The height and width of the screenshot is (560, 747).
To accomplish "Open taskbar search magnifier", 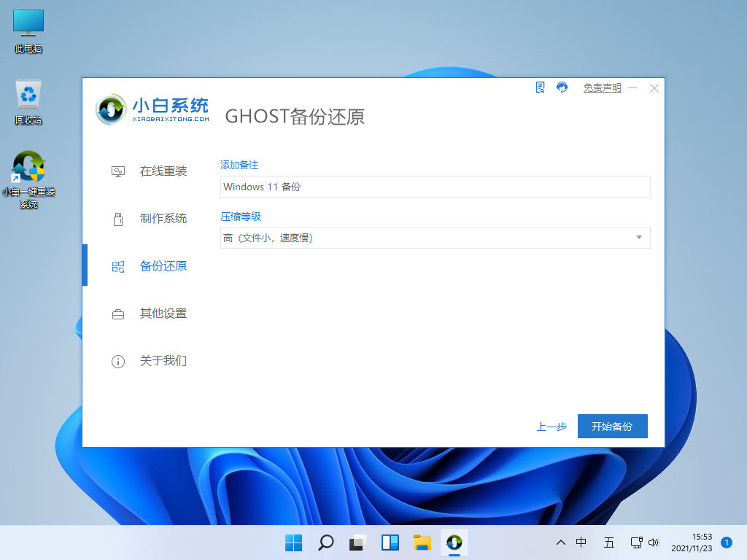I will point(326,542).
